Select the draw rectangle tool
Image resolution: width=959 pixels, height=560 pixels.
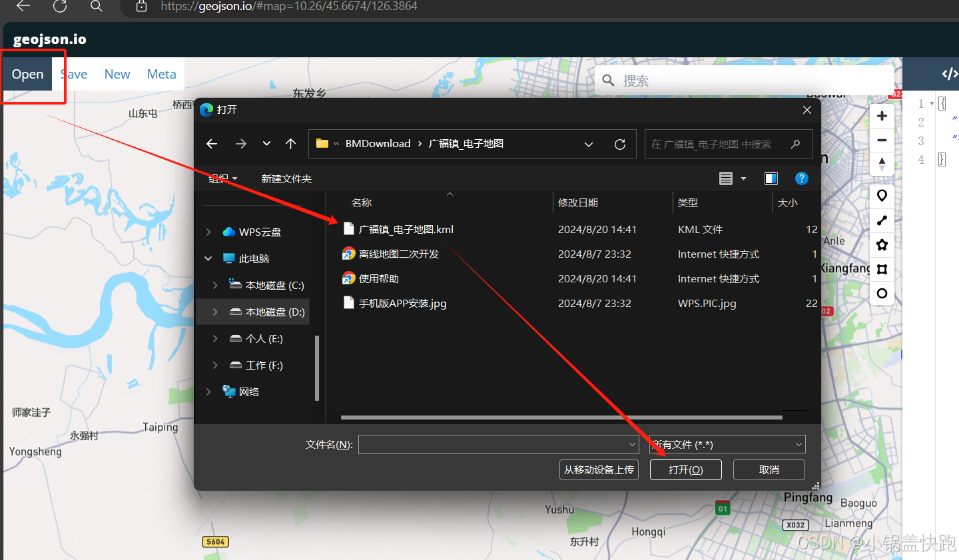[x=882, y=269]
